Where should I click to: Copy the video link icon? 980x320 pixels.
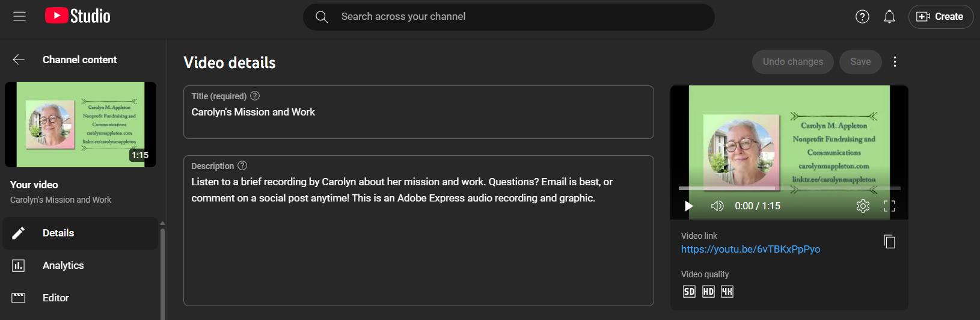pyautogui.click(x=889, y=242)
